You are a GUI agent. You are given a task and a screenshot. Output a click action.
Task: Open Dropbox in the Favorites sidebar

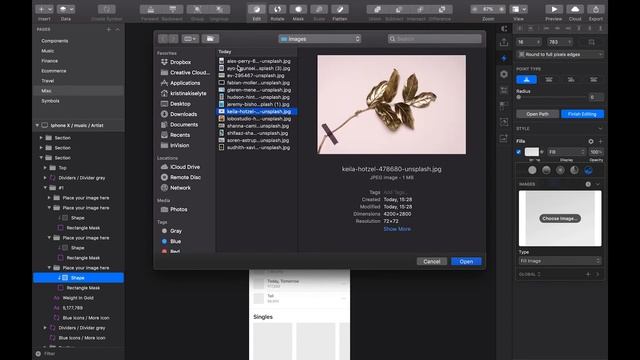[180, 62]
